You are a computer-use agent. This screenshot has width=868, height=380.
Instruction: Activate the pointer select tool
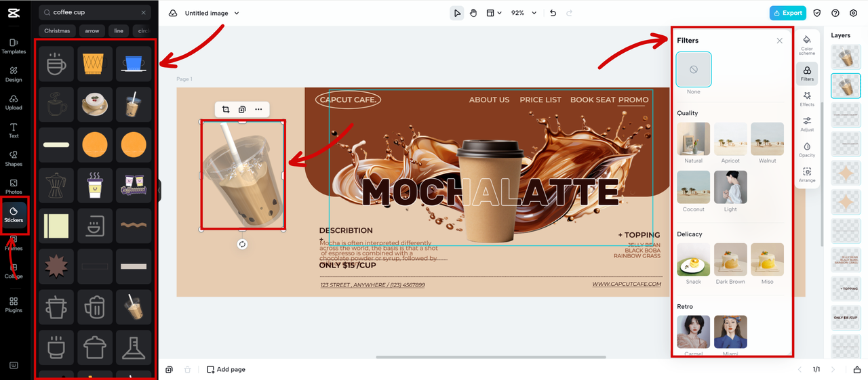[x=457, y=13]
